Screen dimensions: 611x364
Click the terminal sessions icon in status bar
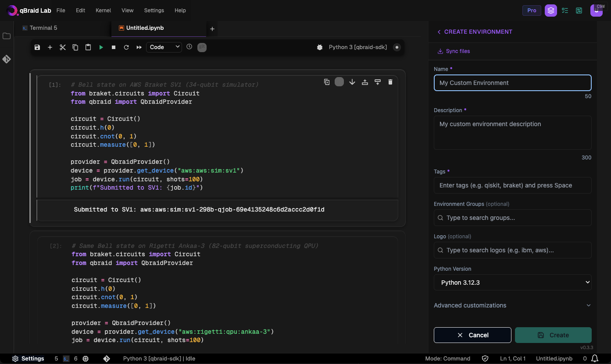[x=66, y=358]
